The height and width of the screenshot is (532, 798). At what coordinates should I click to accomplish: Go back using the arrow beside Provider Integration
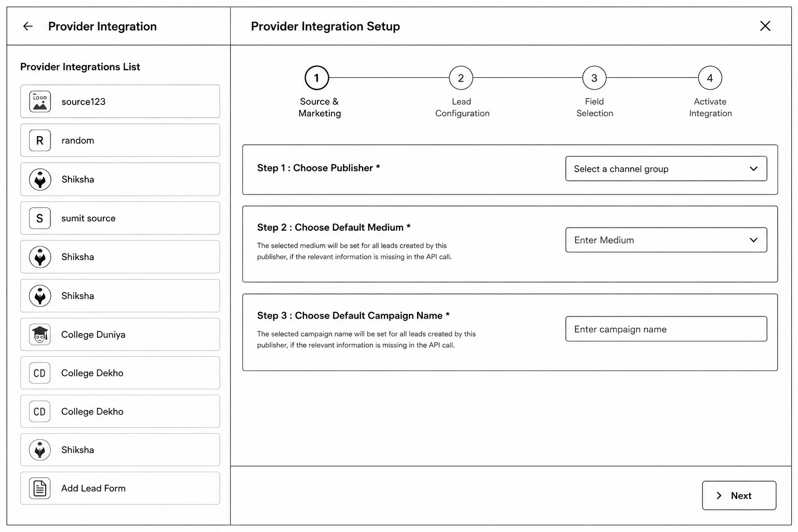point(28,26)
